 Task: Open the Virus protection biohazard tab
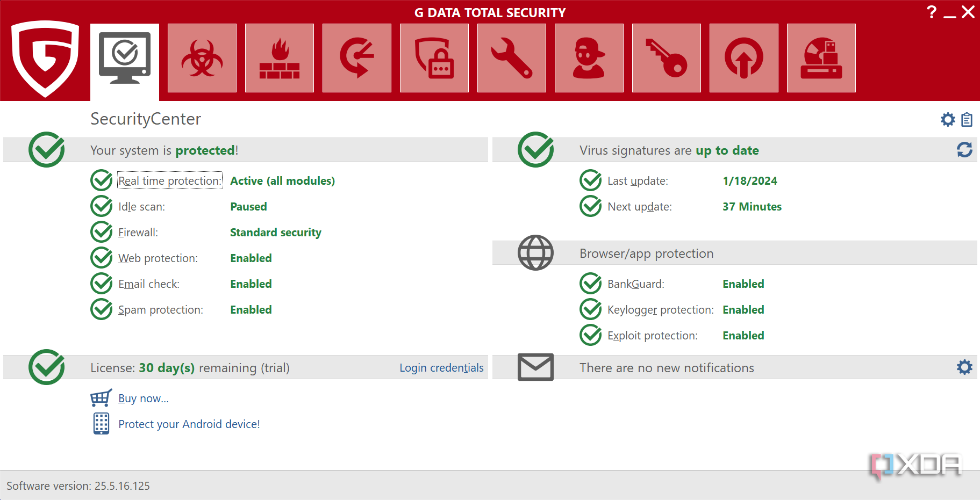(x=202, y=58)
